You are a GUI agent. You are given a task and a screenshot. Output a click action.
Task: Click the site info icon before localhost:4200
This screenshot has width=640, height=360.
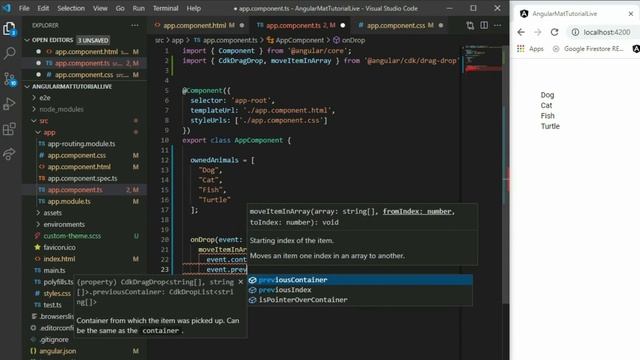pos(575,32)
